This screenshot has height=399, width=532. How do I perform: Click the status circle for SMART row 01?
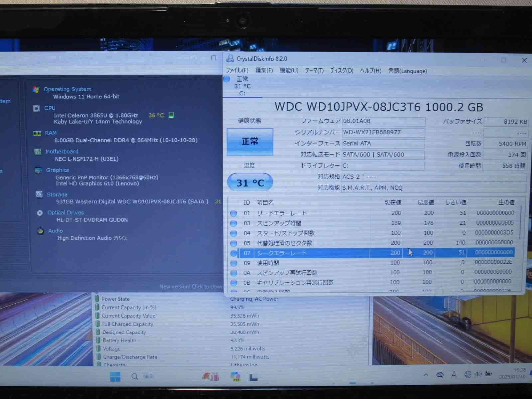[234, 213]
